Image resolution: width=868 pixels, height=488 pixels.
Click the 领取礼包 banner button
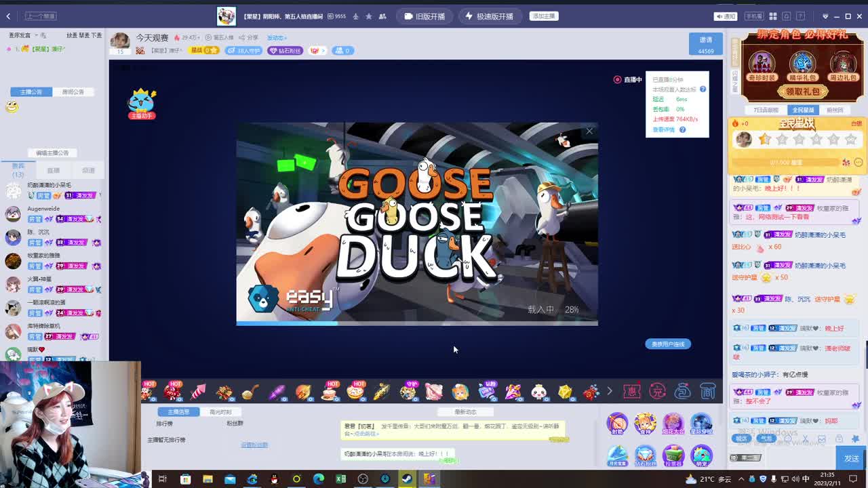coord(802,91)
